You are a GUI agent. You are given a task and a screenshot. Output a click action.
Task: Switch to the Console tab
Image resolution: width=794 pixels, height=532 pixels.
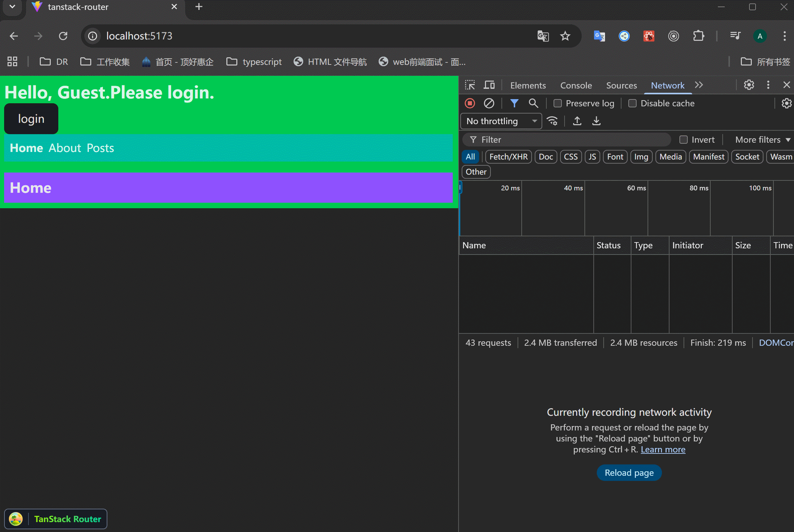click(x=576, y=85)
